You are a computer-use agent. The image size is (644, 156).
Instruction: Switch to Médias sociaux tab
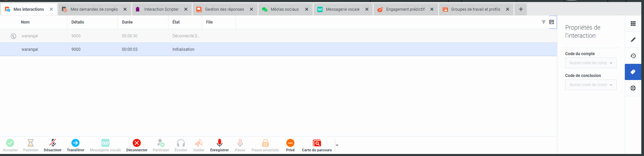284,9
